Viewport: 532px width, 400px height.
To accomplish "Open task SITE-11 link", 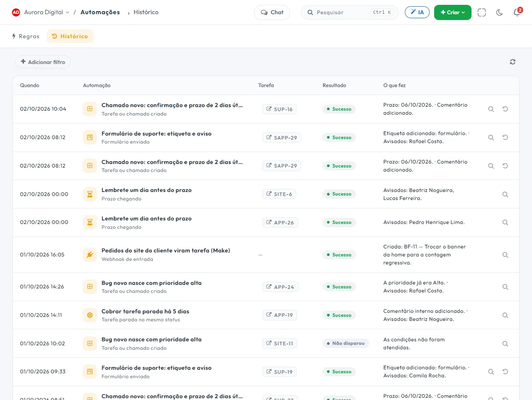I will (x=280, y=344).
